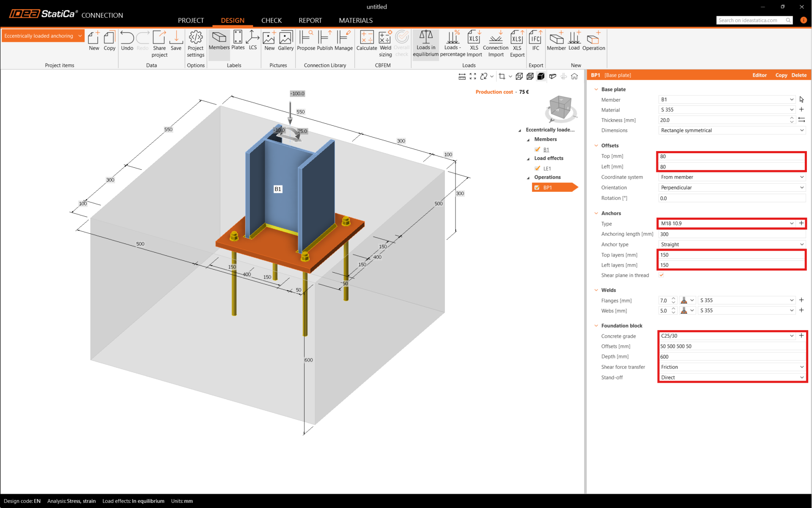Click the home view icon in viewport toolbar
The image size is (812, 508).
point(574,76)
